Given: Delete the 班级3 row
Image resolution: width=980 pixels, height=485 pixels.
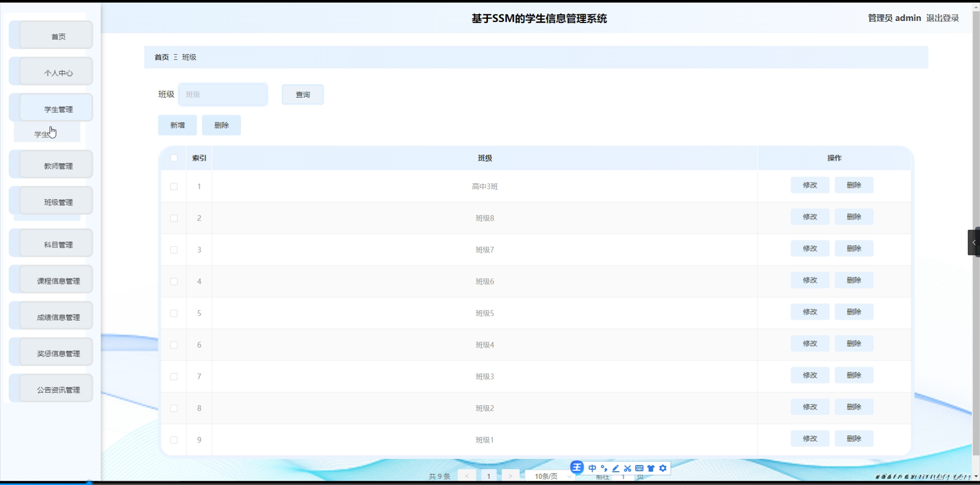Looking at the screenshot, I should (854, 375).
